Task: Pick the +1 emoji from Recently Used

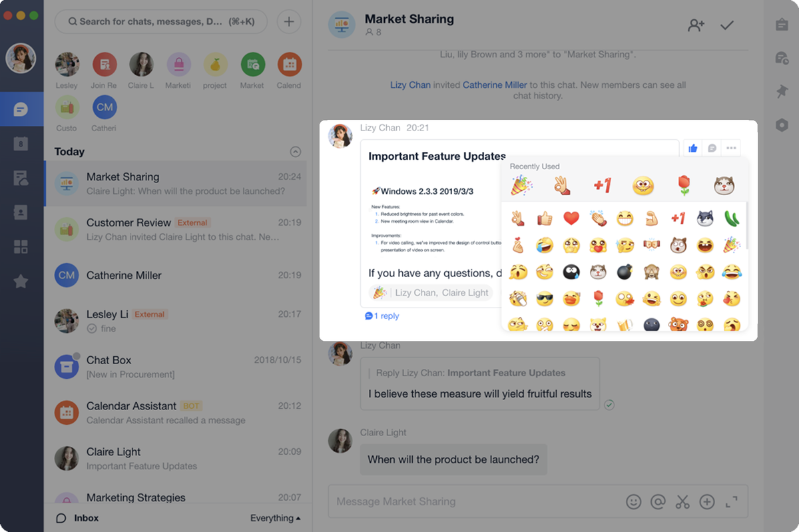Action: (x=603, y=186)
